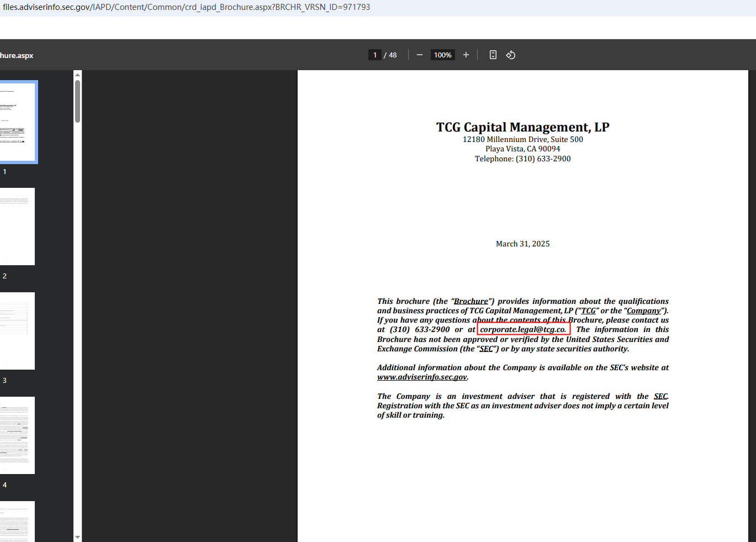Click the '/ 48' total page count
The height and width of the screenshot is (542, 756).
pyautogui.click(x=390, y=55)
